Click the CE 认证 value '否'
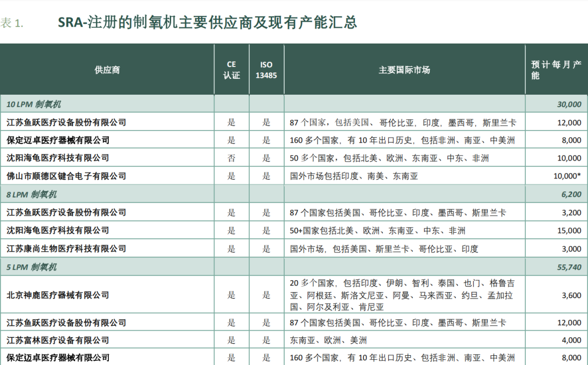Image resolution: width=588 pixels, height=365 pixels. [231, 158]
